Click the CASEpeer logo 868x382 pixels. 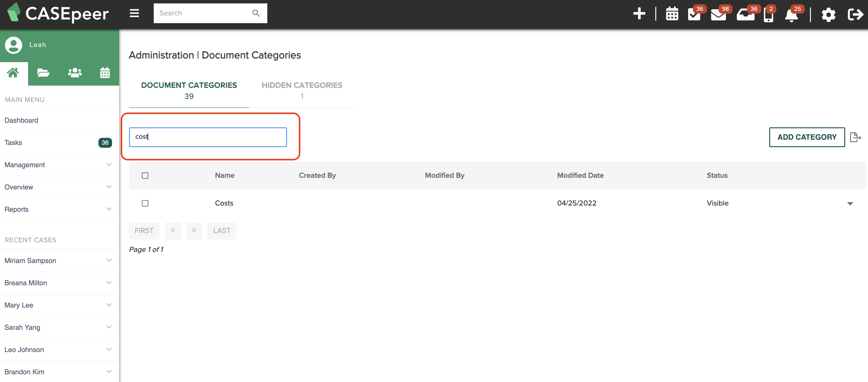tap(58, 13)
